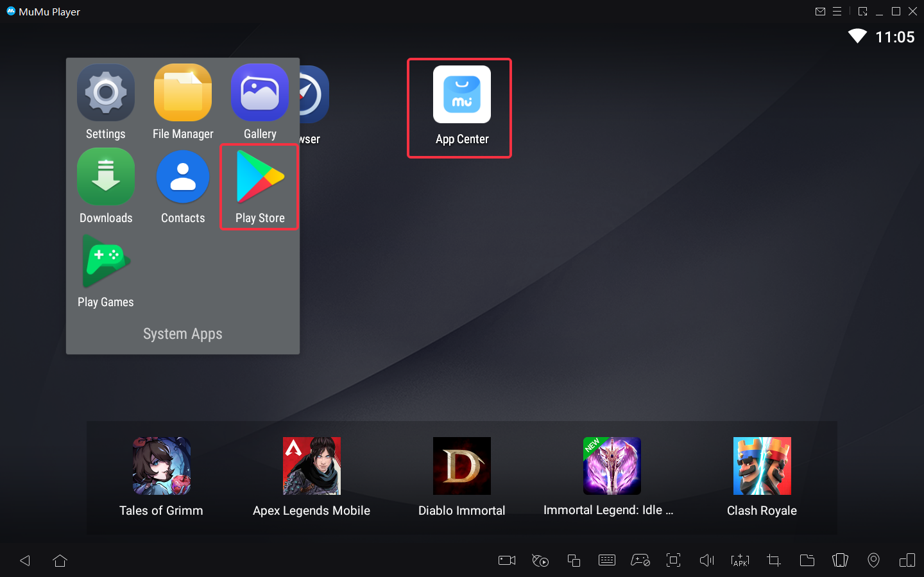Image resolution: width=924 pixels, height=577 pixels.
Task: Open the Browser icon behind the folder
Action: (314, 94)
